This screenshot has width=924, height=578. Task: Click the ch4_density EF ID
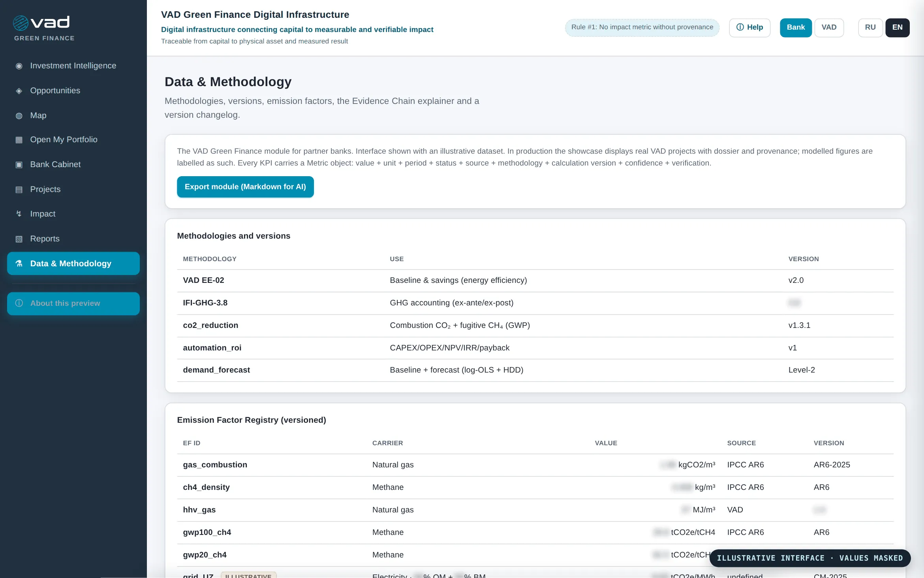(x=206, y=488)
